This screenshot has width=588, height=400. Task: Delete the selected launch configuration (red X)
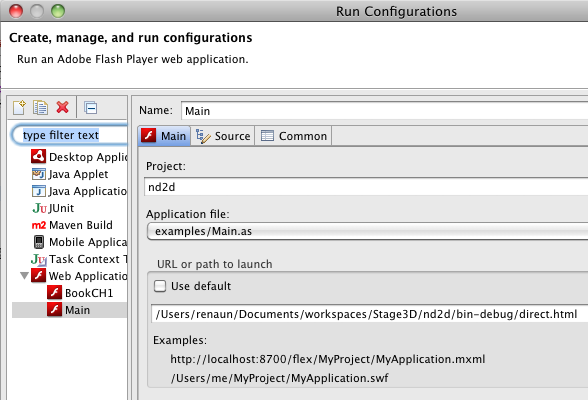(63, 108)
